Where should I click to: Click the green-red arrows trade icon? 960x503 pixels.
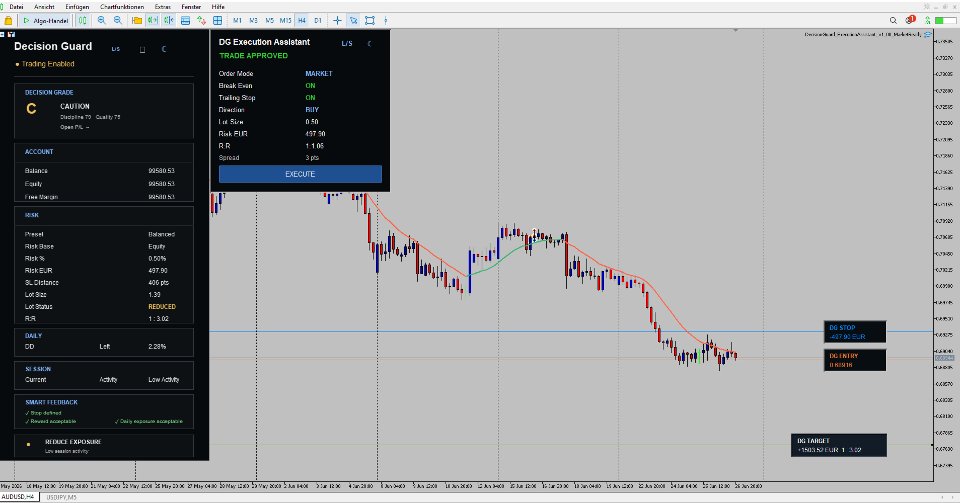point(201,20)
